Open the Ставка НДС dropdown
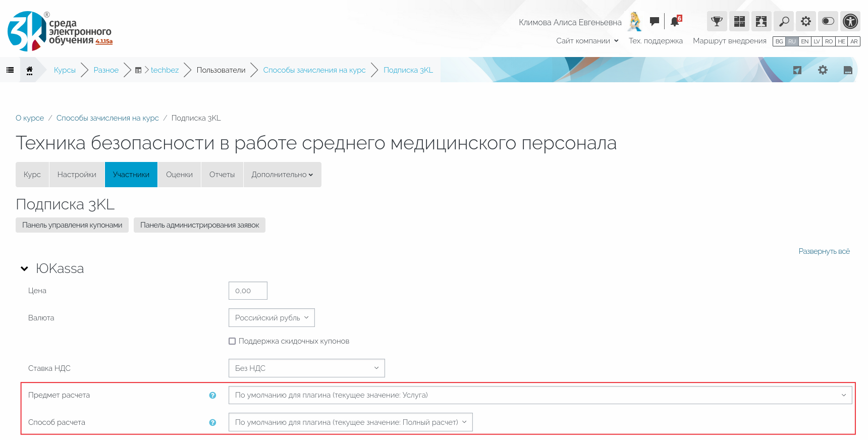Viewport: 868px width, 440px height. click(306, 368)
